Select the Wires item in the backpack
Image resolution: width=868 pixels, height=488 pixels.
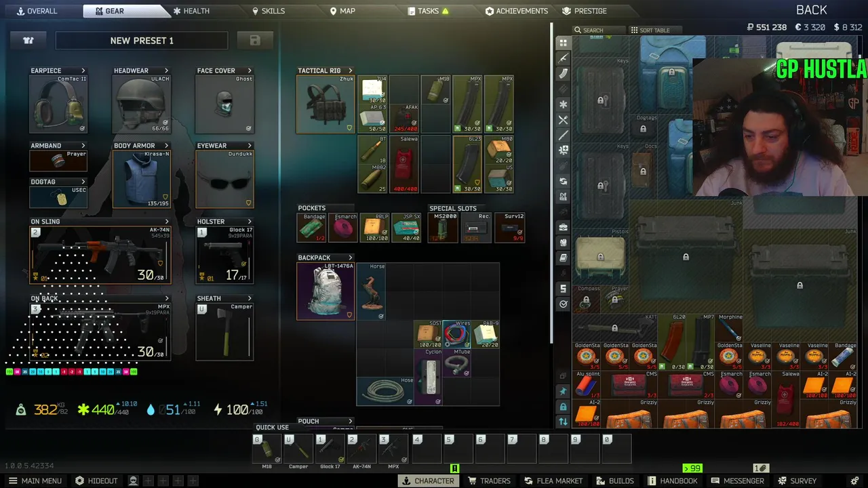pyautogui.click(x=456, y=334)
